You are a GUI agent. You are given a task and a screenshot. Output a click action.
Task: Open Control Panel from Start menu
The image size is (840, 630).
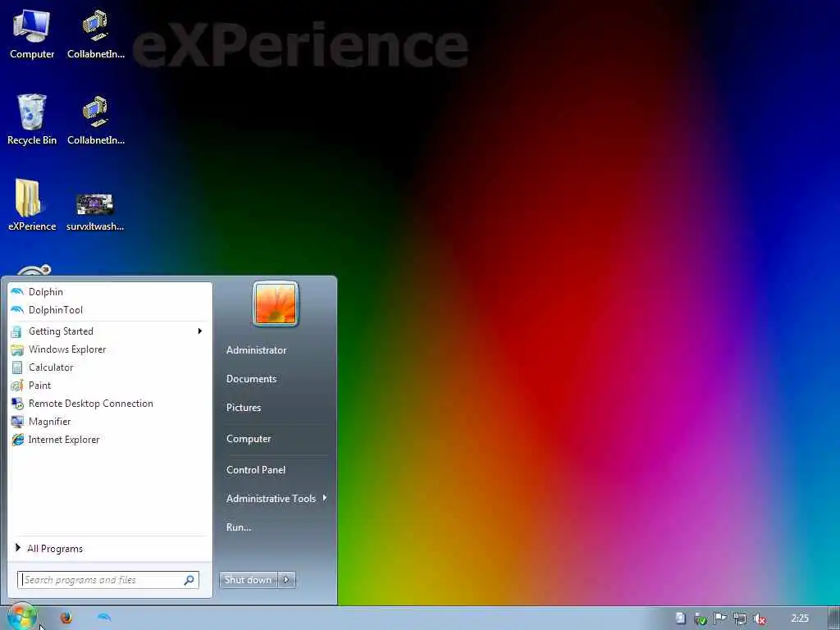click(256, 470)
